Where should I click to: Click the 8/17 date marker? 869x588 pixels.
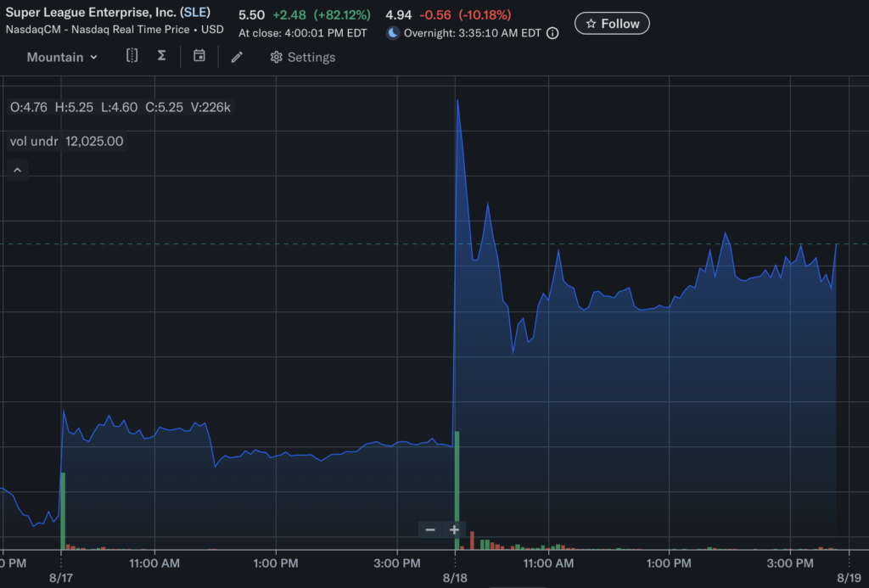[x=61, y=578]
